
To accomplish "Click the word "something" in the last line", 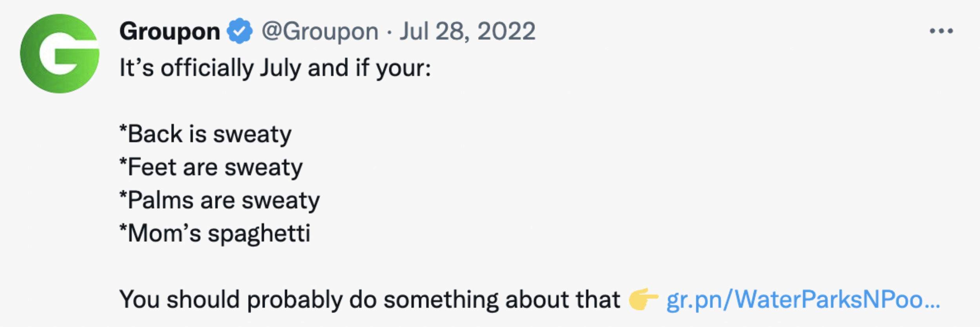I will 441,300.
